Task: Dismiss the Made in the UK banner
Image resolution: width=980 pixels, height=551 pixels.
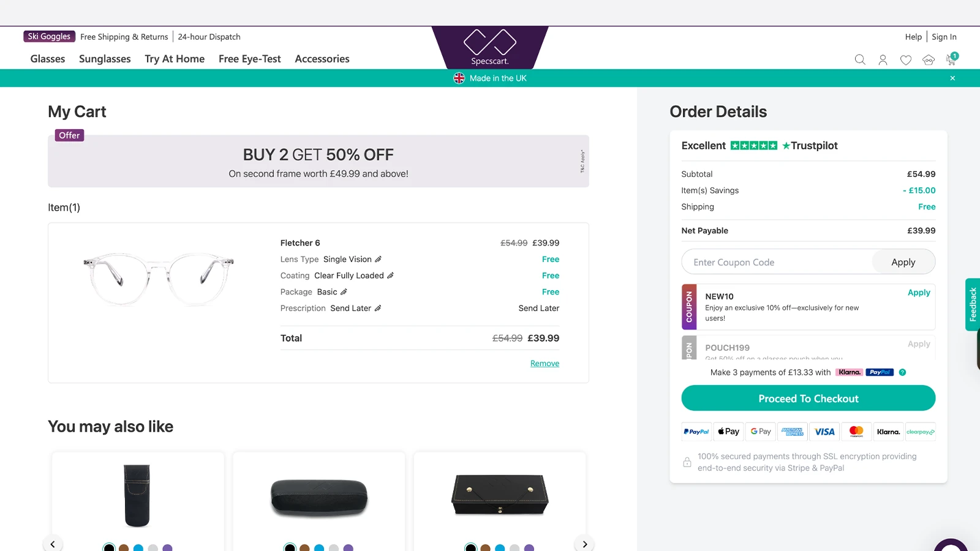Action: click(952, 78)
